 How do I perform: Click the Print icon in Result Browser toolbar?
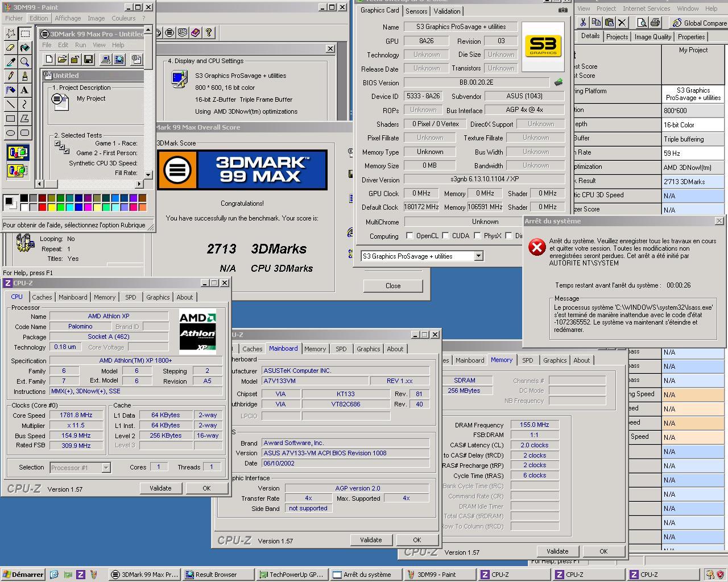[x=655, y=23]
